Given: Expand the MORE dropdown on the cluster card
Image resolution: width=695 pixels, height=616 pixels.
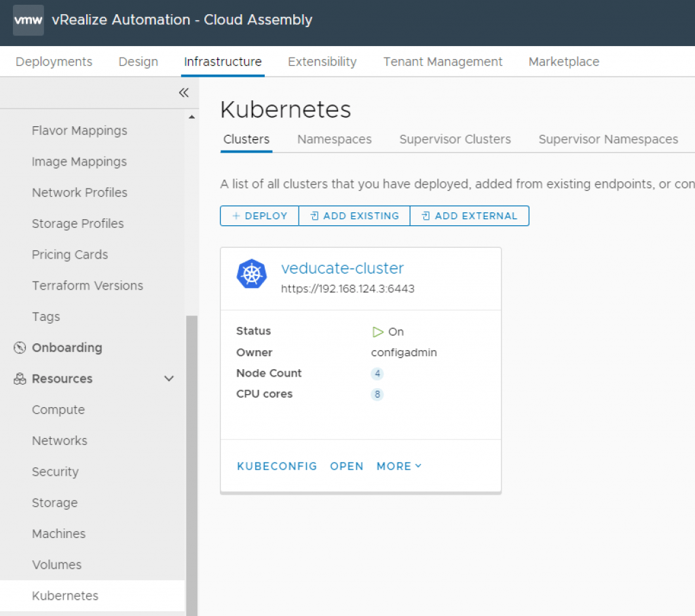Looking at the screenshot, I should coord(398,466).
